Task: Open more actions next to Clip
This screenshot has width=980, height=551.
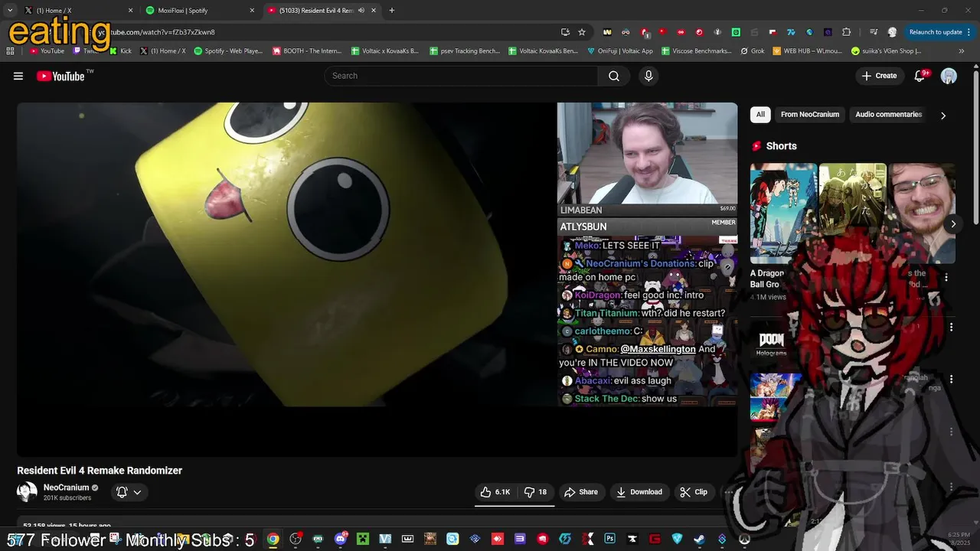Action: [x=729, y=492]
